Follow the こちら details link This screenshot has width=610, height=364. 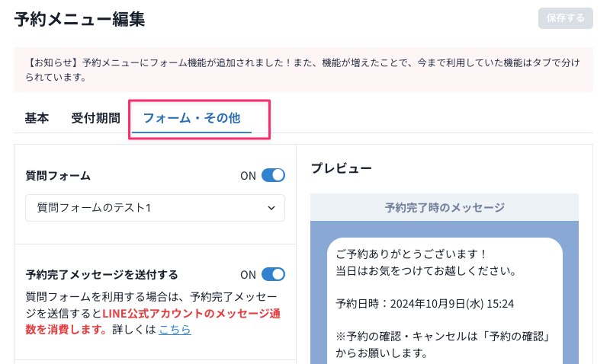[x=175, y=330]
